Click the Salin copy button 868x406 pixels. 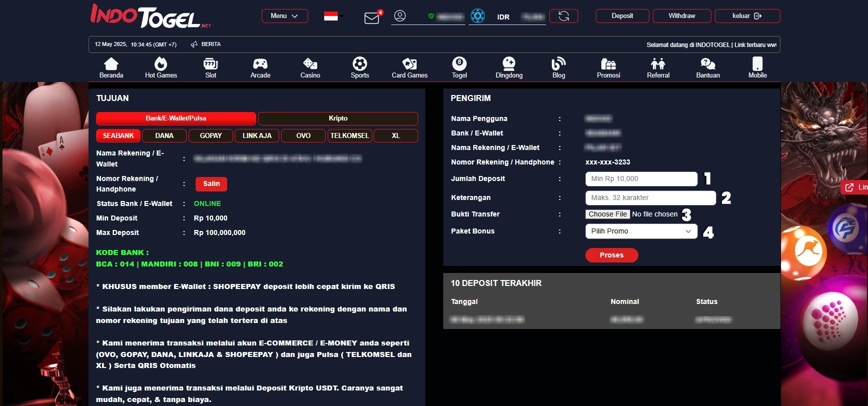pyautogui.click(x=211, y=184)
